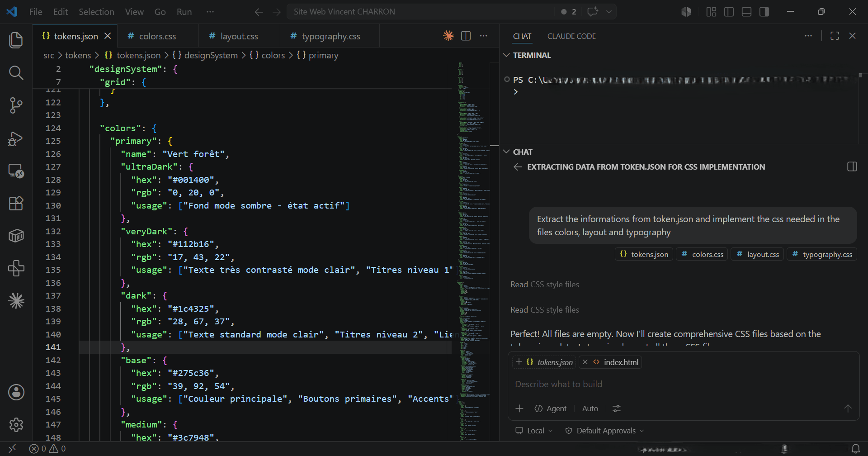868x456 pixels.
Task: Open the Claude starburst icon in activity bar
Action: tap(16, 301)
